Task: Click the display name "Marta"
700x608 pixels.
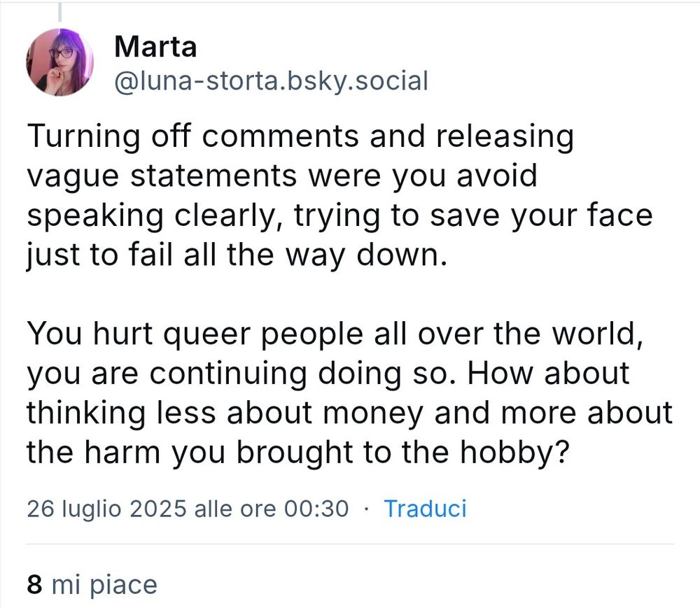Action: click(155, 46)
